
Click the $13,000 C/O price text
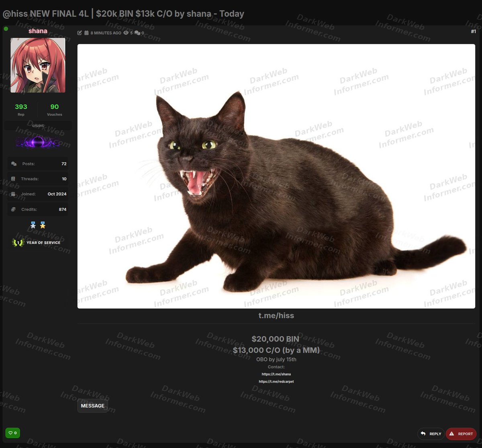(x=276, y=350)
